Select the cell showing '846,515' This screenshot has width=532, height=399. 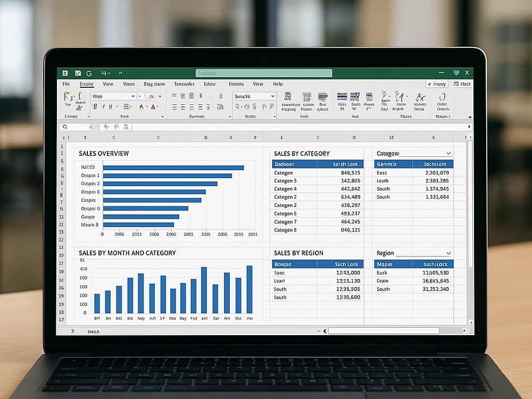tap(340, 173)
